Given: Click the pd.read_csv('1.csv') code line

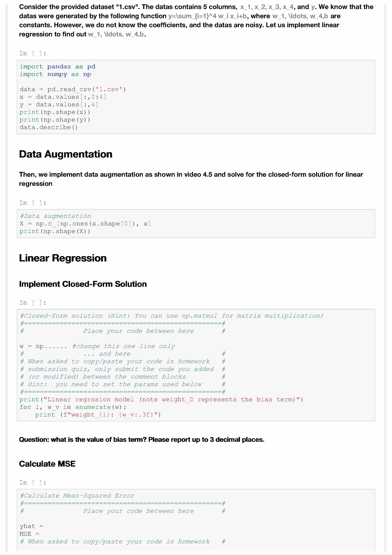Looking at the screenshot, I should [72, 89].
